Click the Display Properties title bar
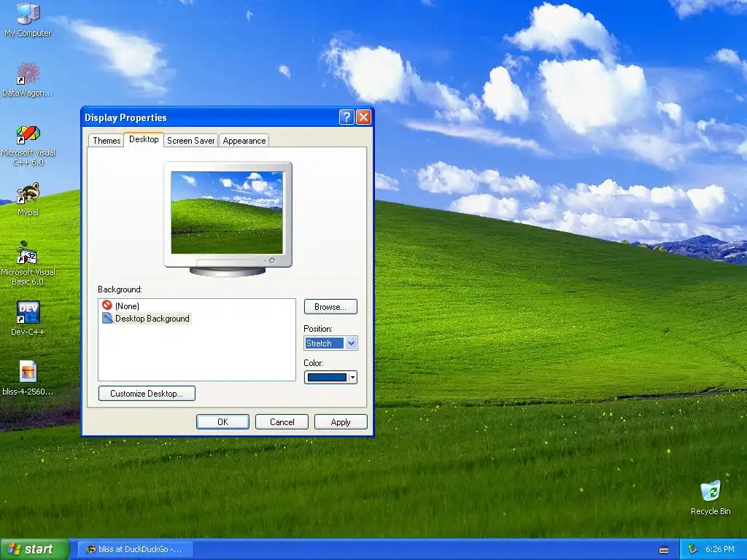Viewport: 747px width, 560px height. tap(209, 117)
